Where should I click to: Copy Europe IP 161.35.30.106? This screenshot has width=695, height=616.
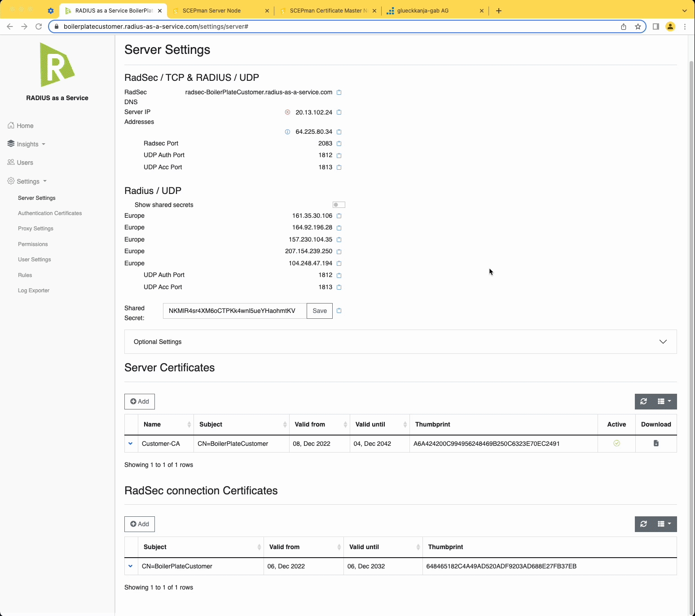[339, 216]
